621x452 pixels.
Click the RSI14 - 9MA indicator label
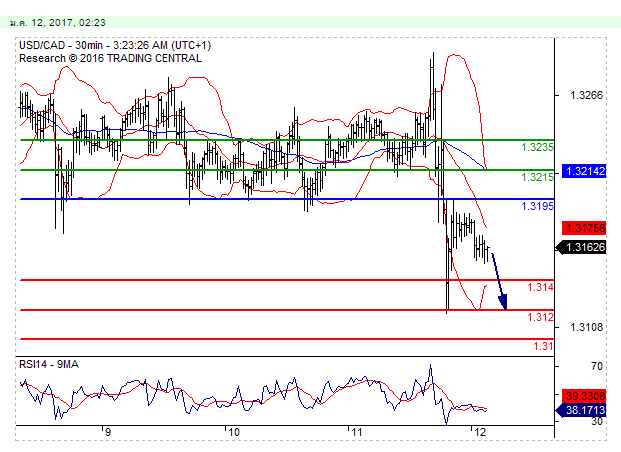coord(49,364)
